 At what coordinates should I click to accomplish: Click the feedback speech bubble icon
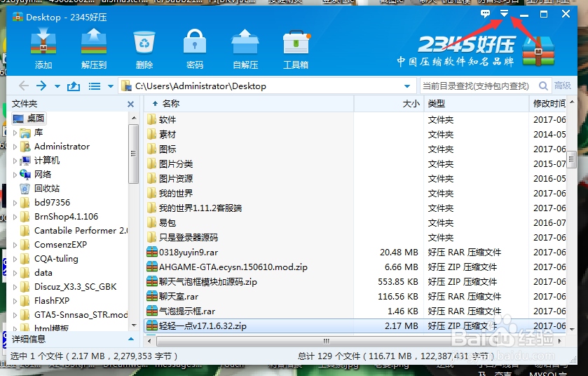[x=485, y=14]
